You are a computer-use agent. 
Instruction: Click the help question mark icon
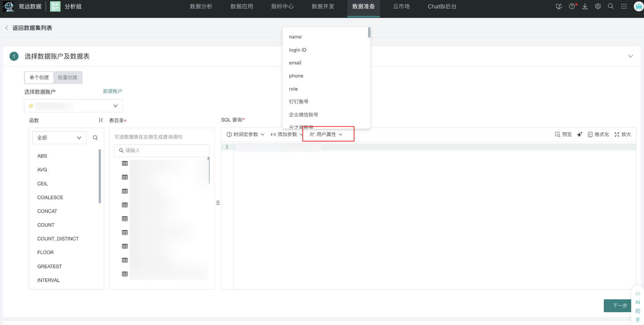click(572, 6)
